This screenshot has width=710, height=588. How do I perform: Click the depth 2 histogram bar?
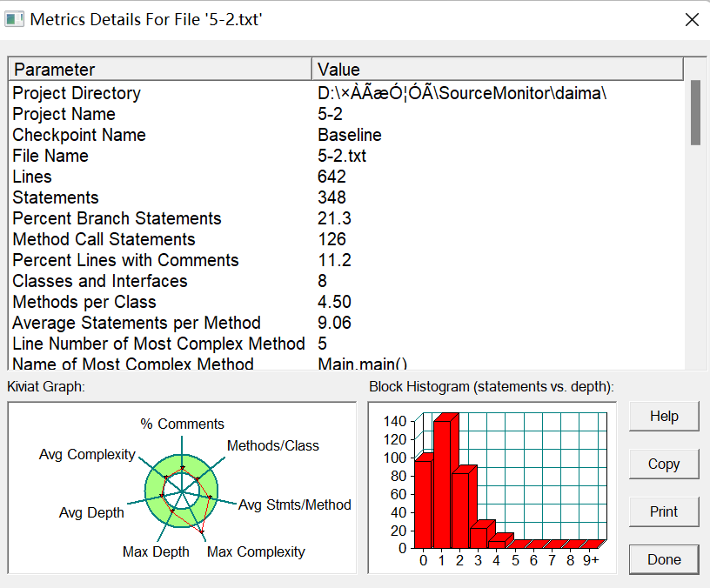click(x=460, y=510)
